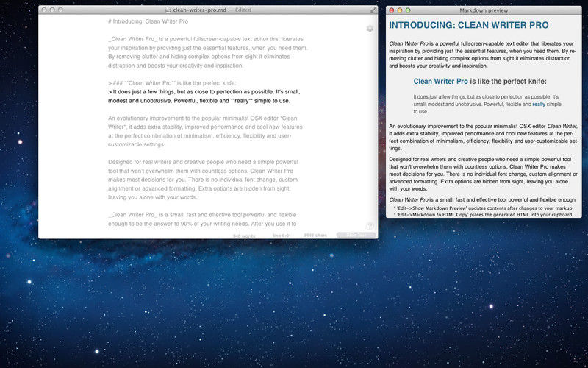The width and height of the screenshot is (588, 368).
Task: Click the 'Edited' label in the editor title bar
Action: click(243, 10)
